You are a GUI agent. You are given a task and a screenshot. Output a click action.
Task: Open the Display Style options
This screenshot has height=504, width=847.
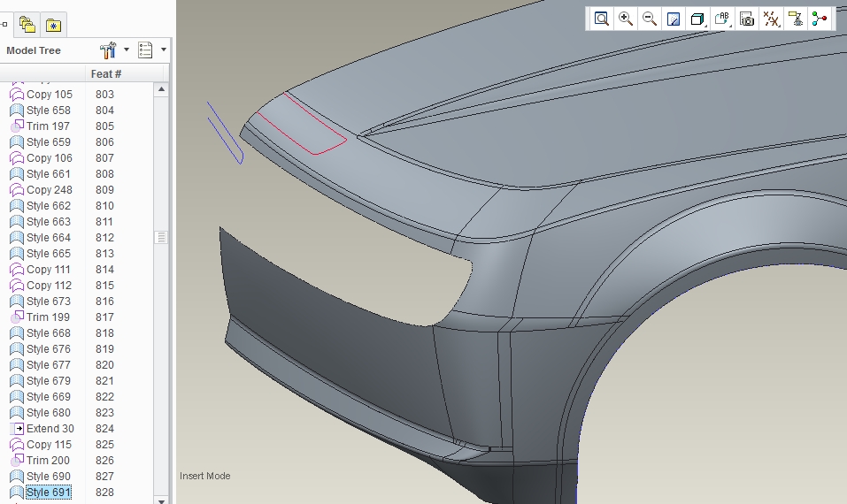698,19
